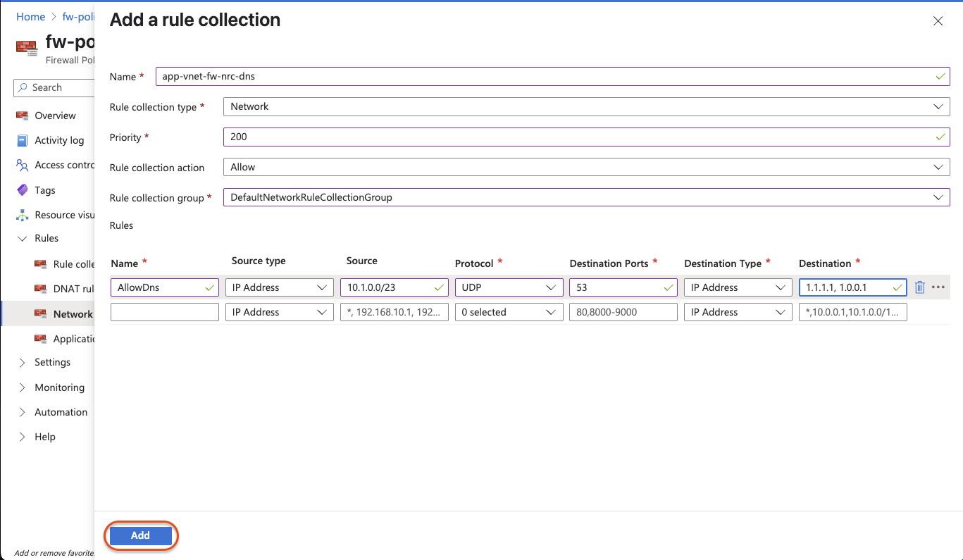Viewport: 963px width, 560px height.
Task: Open Protocol dropdown showing 0 selected
Action: (x=509, y=312)
